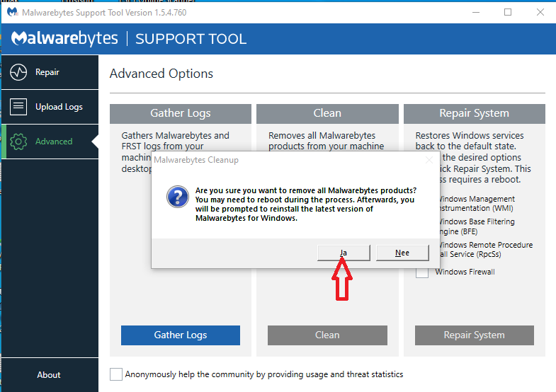Screen dimensions: 556x392
Task: Confirm removal with the Ja button
Action: (x=344, y=253)
